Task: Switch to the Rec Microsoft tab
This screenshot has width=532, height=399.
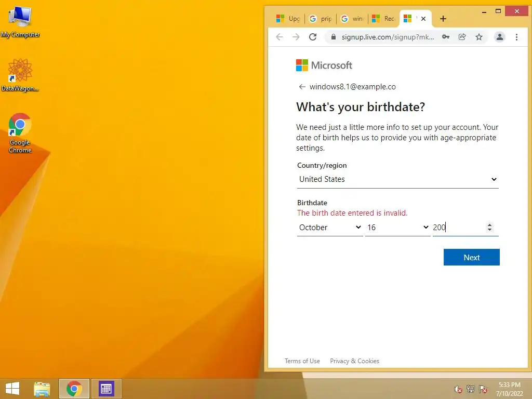Action: 384,19
